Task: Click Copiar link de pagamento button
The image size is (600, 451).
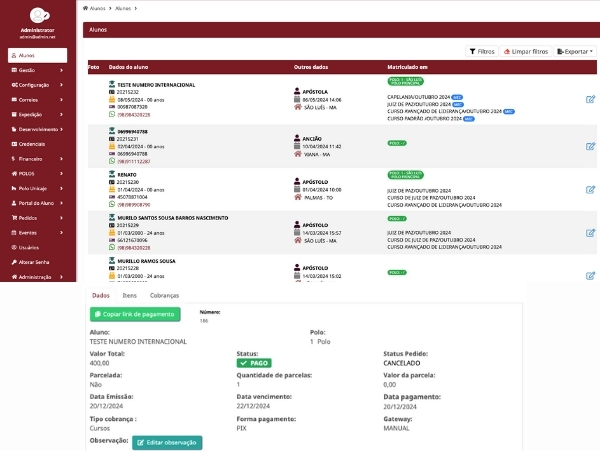Action: pyautogui.click(x=135, y=314)
